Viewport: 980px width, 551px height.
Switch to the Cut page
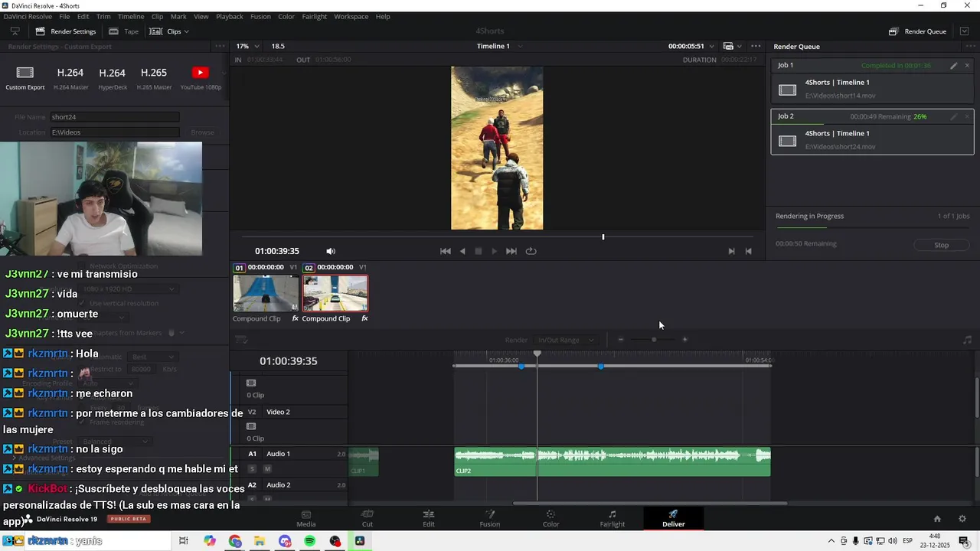(367, 518)
